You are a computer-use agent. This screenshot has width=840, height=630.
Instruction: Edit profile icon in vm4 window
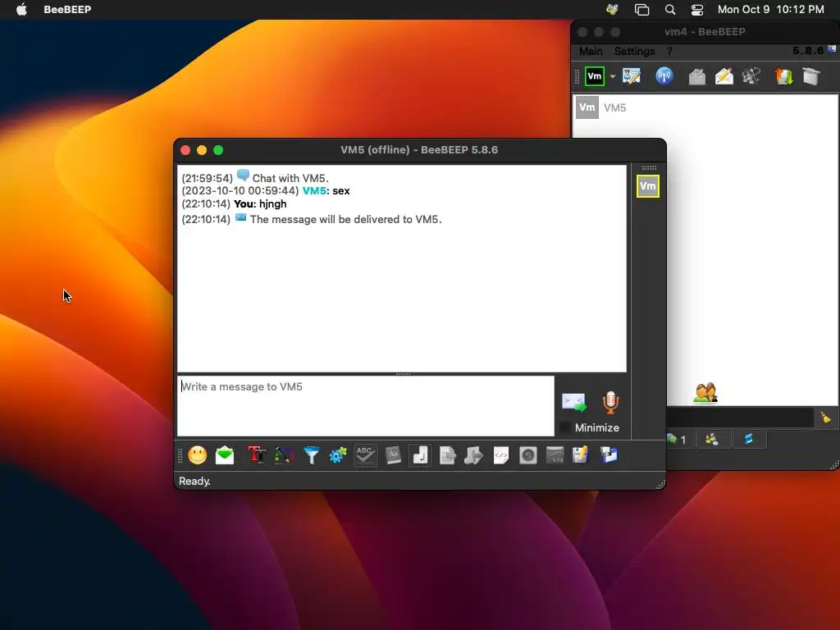(632, 76)
